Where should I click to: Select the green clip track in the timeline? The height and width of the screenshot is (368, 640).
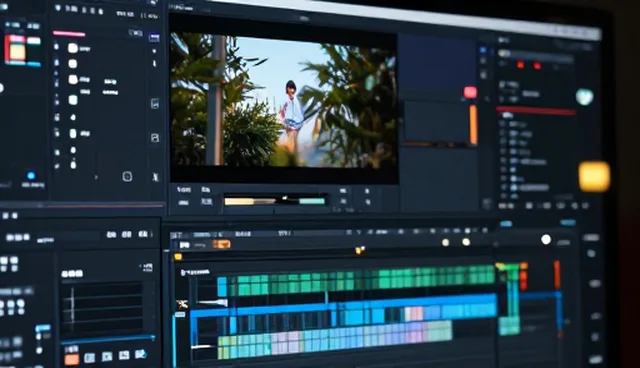click(x=356, y=281)
